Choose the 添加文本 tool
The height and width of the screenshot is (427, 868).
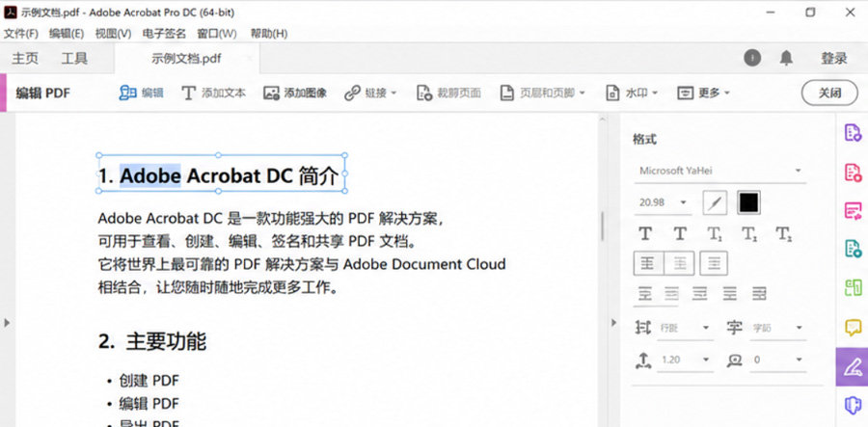tap(214, 93)
